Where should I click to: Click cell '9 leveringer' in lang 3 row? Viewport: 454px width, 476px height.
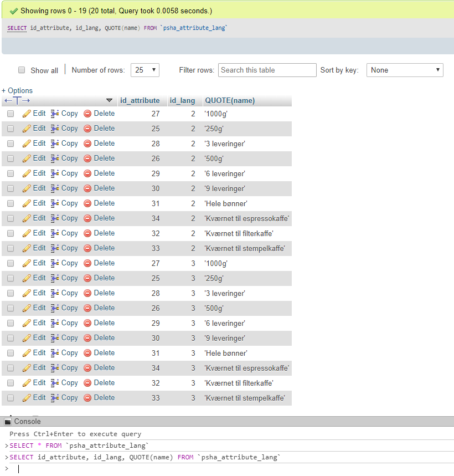[224, 338]
